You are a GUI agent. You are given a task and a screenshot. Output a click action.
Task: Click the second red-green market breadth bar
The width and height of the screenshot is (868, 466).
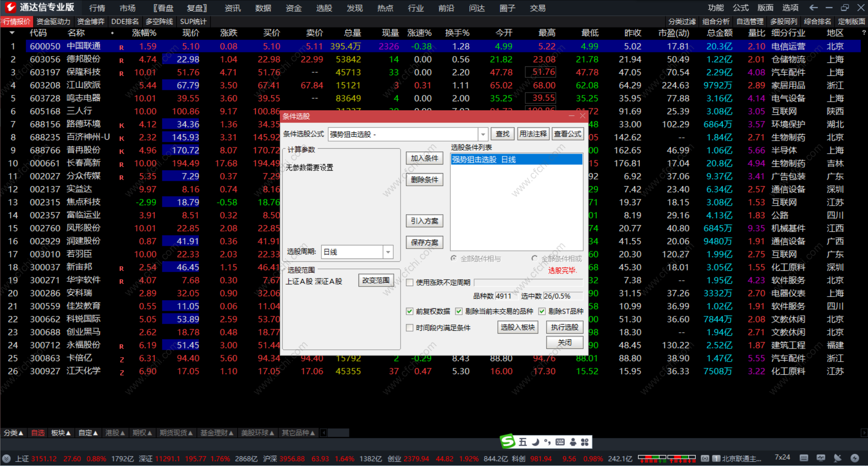(682, 458)
